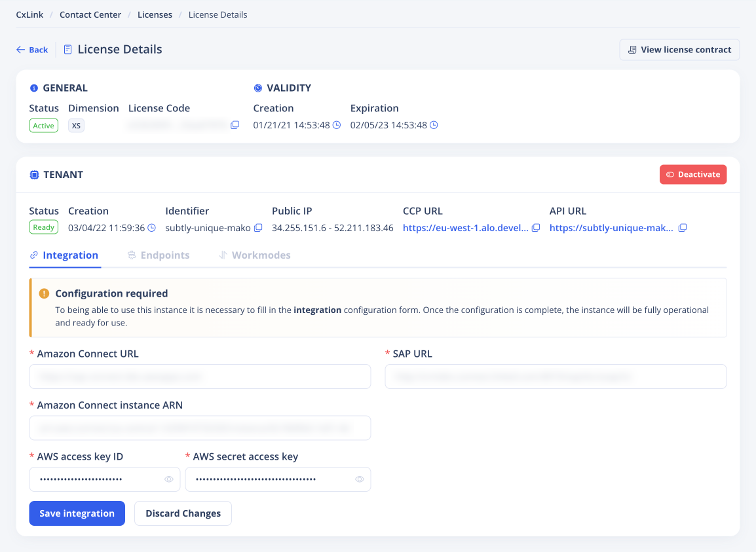Click the Save integration button
756x552 pixels.
coord(77,513)
